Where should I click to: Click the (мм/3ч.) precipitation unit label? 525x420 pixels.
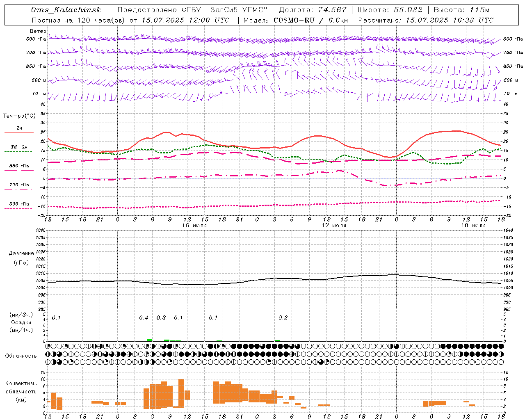coord(21,315)
